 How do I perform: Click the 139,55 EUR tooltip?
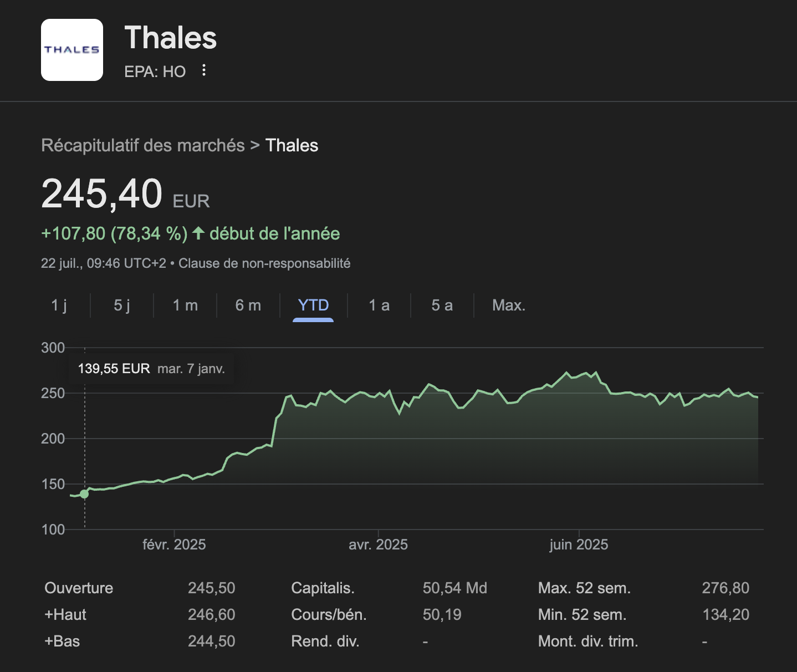pyautogui.click(x=151, y=369)
